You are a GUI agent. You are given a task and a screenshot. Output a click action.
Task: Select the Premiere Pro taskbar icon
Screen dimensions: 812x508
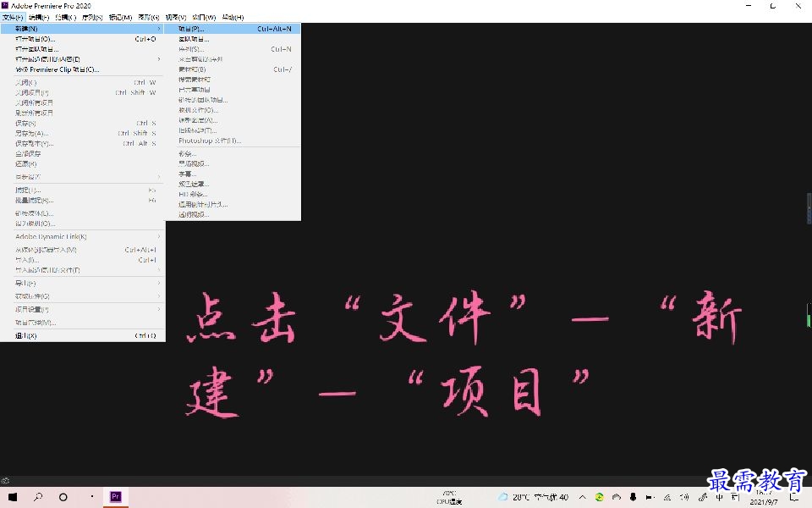click(116, 497)
